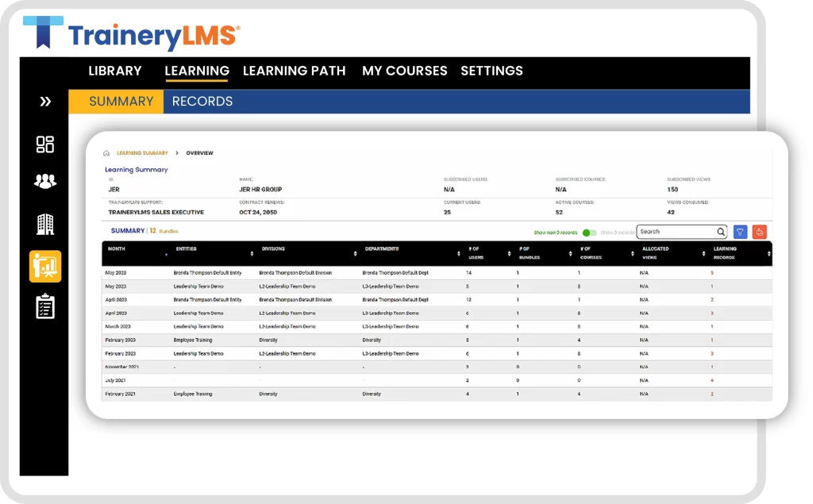Open the Learning menu
The width and height of the screenshot is (813, 504).
click(x=197, y=71)
